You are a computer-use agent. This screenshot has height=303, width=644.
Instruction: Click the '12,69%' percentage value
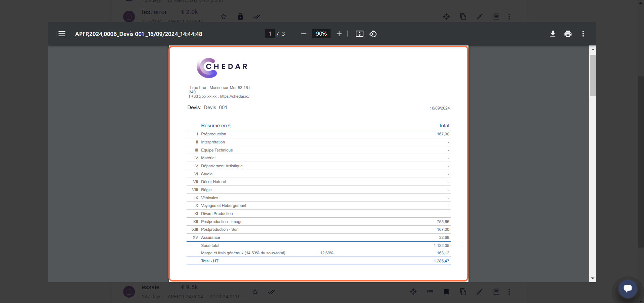click(327, 253)
